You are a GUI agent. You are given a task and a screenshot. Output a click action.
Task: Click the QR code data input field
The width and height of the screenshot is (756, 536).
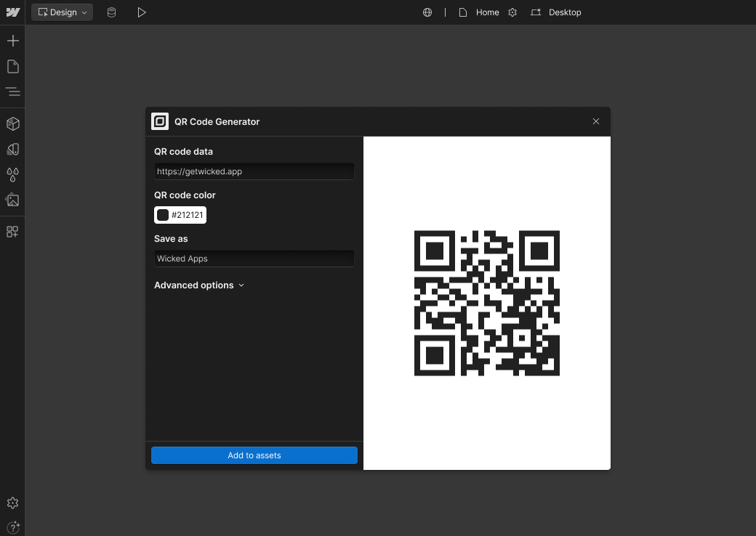click(254, 171)
